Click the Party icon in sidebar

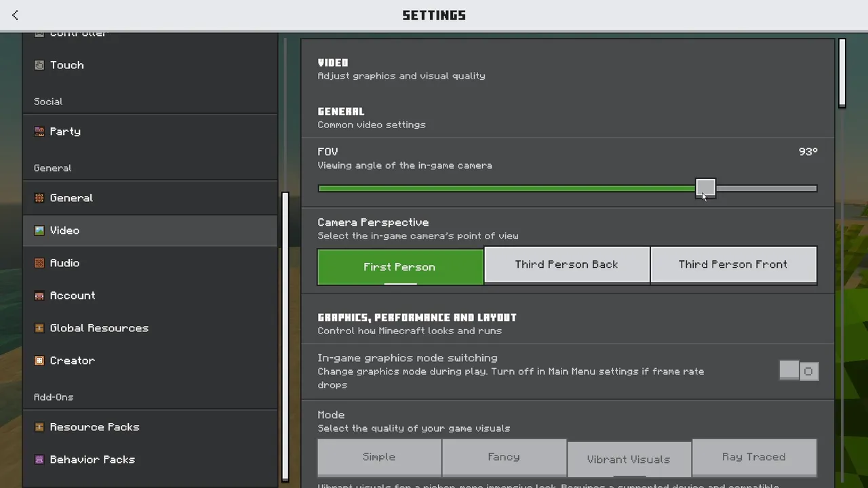click(x=39, y=131)
